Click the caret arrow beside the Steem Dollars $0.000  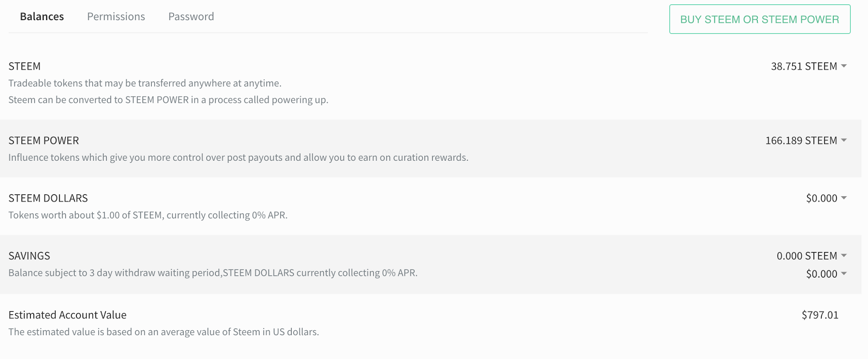click(x=844, y=198)
